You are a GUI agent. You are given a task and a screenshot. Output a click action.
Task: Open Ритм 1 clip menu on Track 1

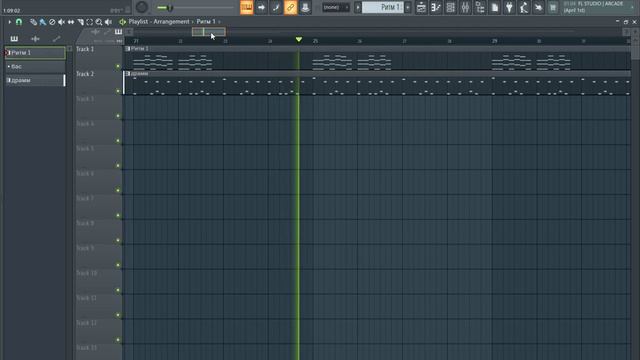pyautogui.click(x=128, y=49)
